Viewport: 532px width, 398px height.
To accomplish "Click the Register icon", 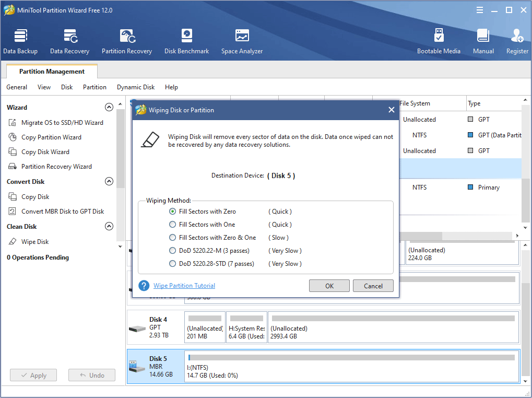I will click(x=517, y=36).
